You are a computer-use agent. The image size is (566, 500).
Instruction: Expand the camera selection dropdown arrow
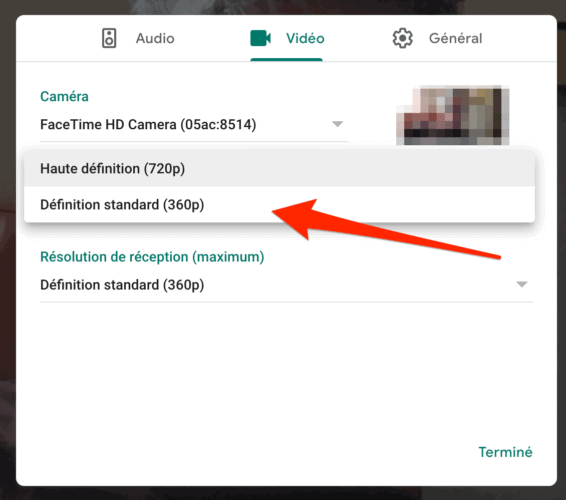tap(338, 124)
